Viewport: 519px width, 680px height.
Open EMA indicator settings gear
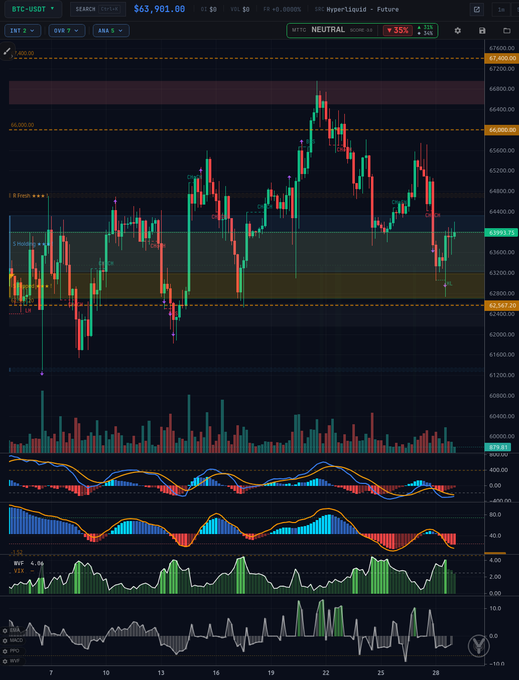pos(5,630)
